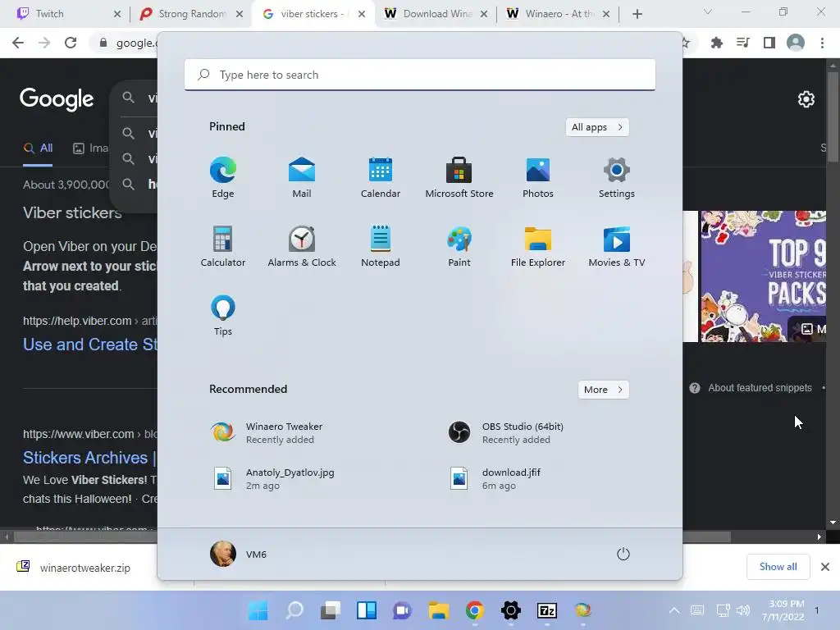Screen dimensions: 840x630
Task: Open File Explorer from the pinned apps
Action: [538, 246]
